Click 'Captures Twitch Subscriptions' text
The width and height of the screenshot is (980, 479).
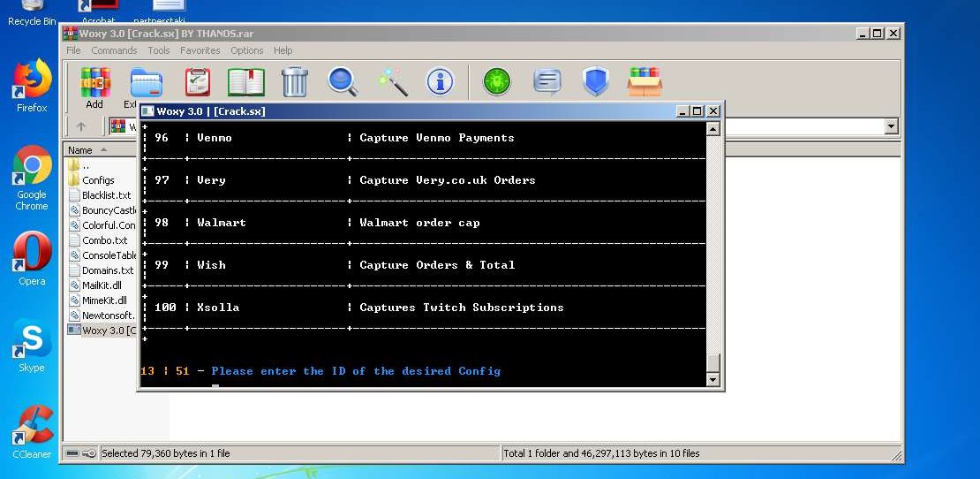tap(461, 308)
